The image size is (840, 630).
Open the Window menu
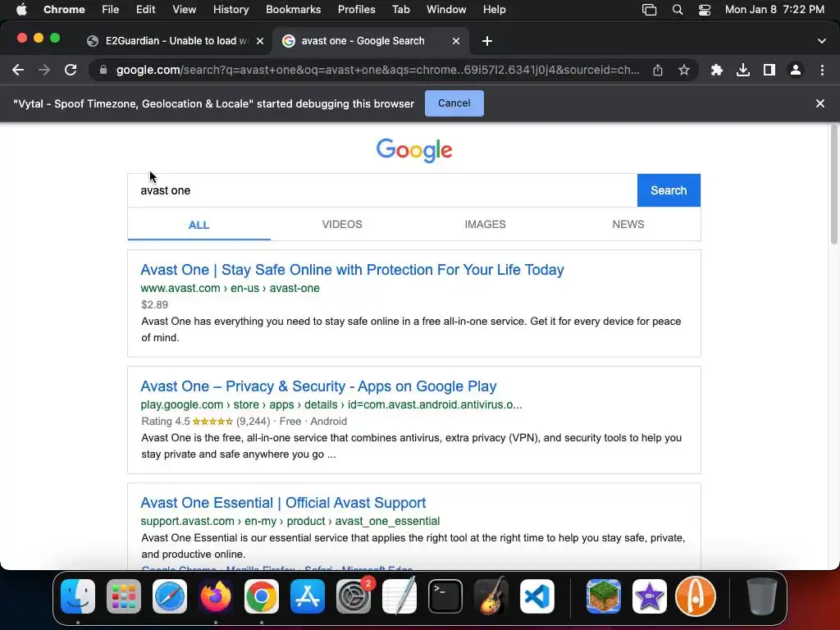point(446,10)
